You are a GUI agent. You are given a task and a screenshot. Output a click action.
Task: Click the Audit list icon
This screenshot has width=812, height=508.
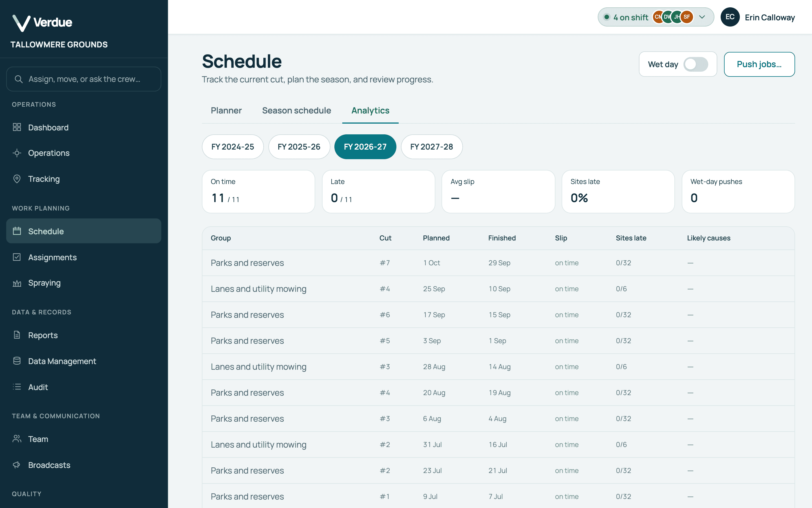point(17,387)
